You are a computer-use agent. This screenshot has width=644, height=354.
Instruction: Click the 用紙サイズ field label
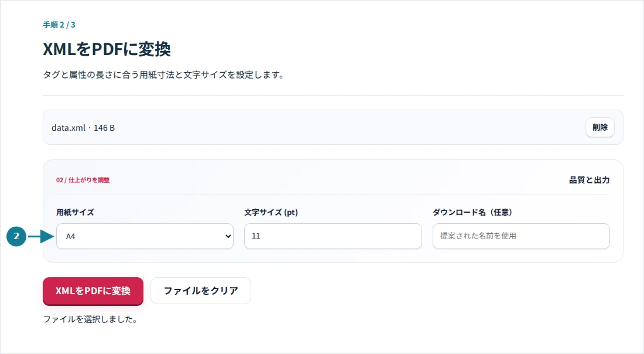pyautogui.click(x=75, y=212)
